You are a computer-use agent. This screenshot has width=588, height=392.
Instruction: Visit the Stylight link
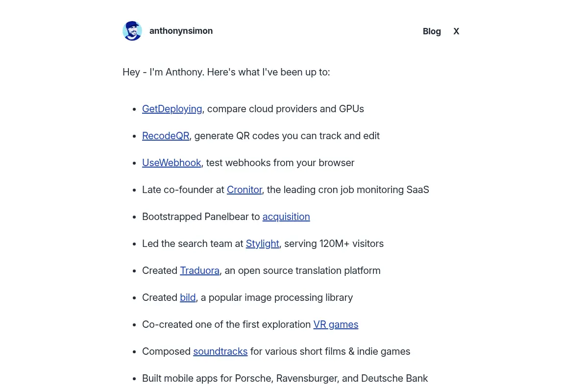(x=263, y=244)
